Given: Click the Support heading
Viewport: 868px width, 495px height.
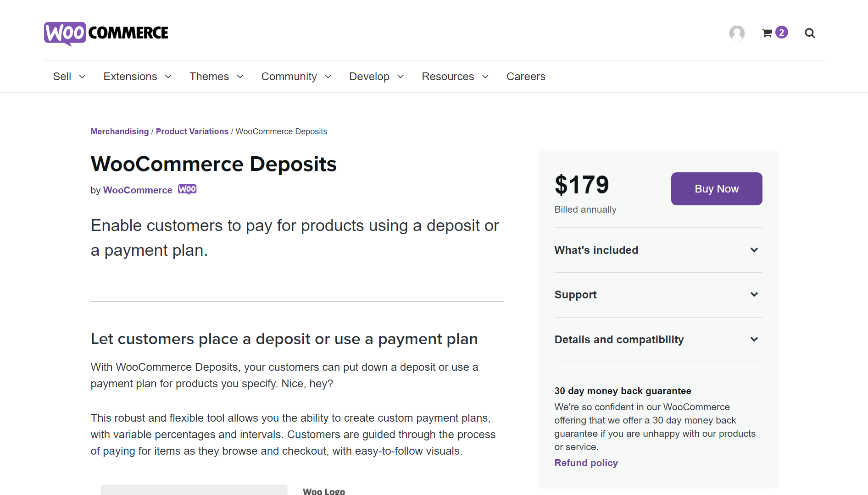Looking at the screenshot, I should click(x=575, y=295).
